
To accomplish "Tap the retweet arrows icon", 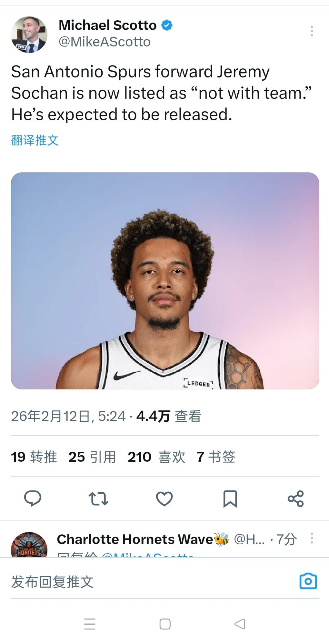I will pos(98,498).
